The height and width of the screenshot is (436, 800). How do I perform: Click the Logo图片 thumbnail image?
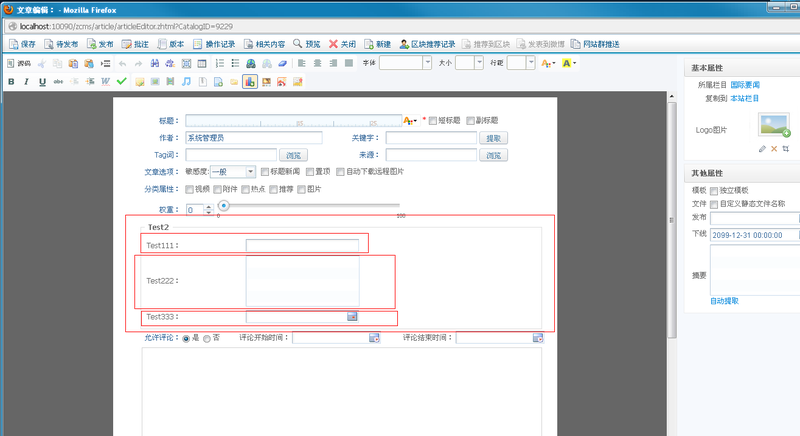click(774, 125)
